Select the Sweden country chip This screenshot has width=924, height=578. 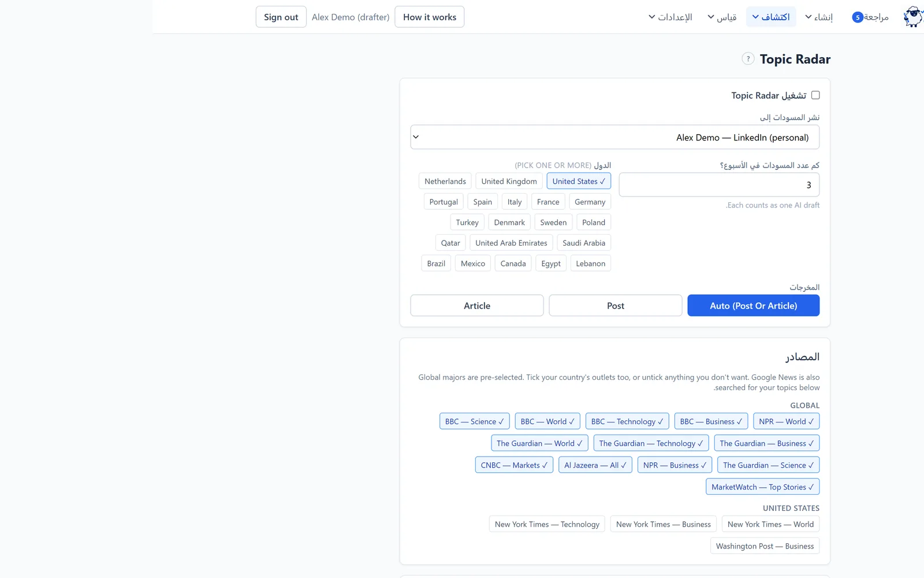[x=553, y=223]
